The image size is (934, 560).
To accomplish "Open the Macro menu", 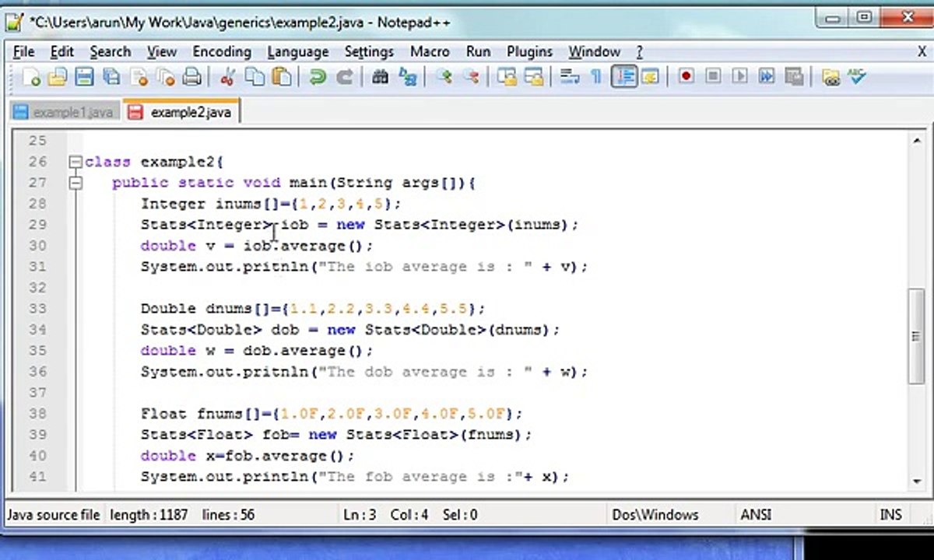I will point(430,51).
